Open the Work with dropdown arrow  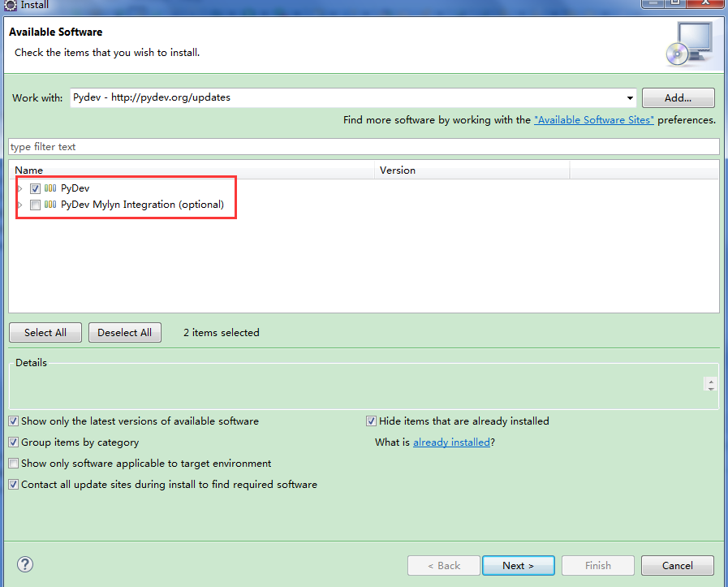click(630, 98)
